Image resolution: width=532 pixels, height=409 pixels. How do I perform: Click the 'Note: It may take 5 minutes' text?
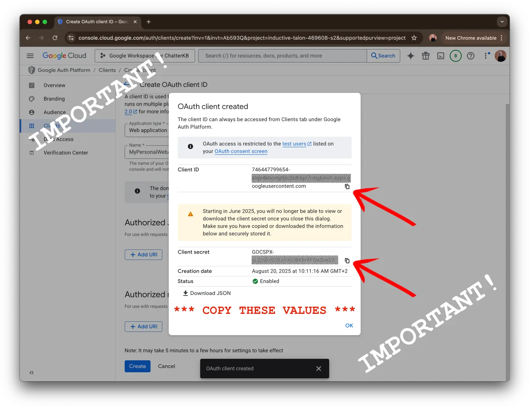click(204, 351)
